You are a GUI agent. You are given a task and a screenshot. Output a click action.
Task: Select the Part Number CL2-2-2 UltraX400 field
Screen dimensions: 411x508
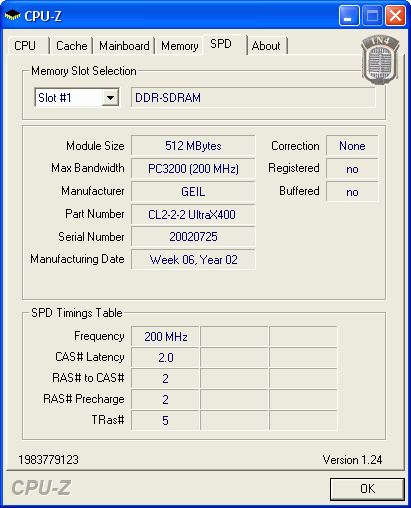coord(193,214)
